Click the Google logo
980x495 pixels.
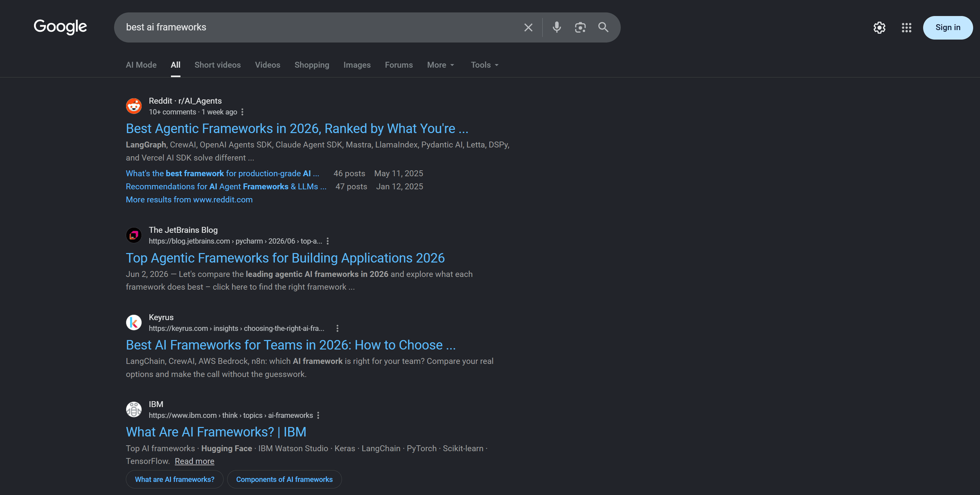point(60,27)
